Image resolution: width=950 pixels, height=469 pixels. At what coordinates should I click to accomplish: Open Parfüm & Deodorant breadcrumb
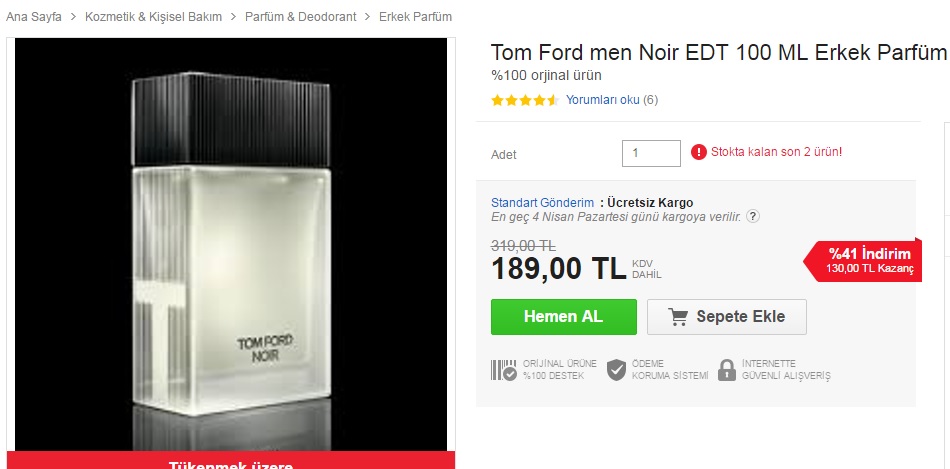[301, 17]
